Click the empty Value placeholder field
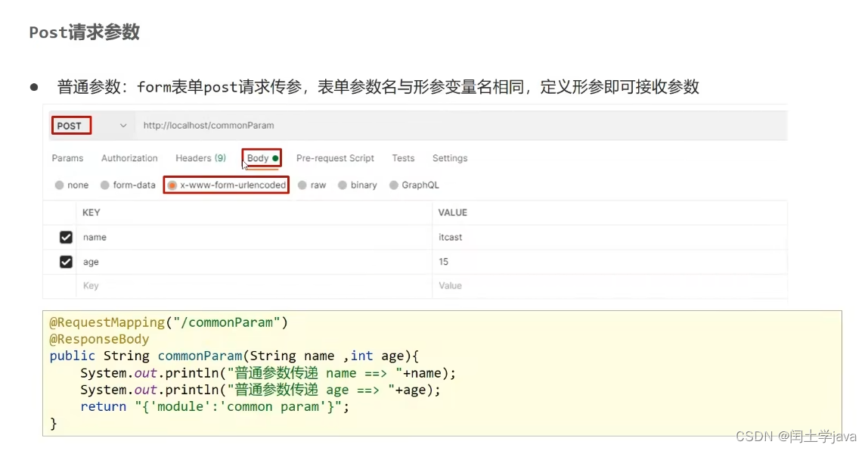Screen dimensions: 868x451 [609, 286]
